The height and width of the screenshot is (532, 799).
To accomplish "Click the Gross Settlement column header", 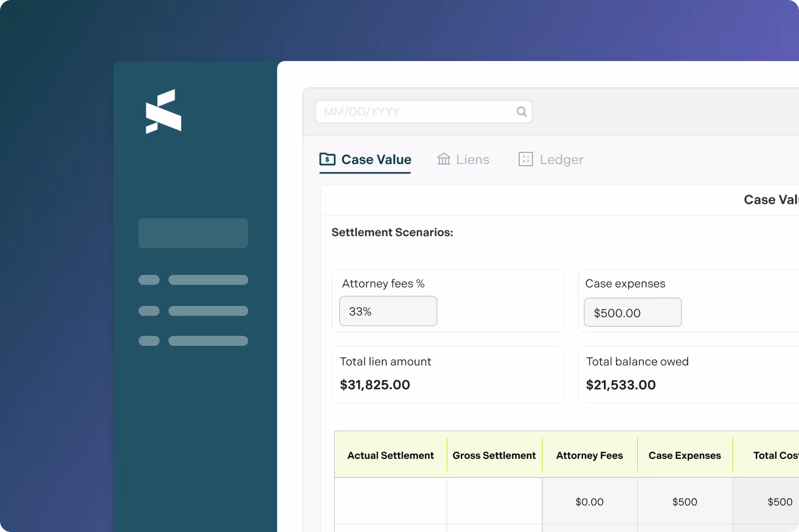I will [x=494, y=455].
